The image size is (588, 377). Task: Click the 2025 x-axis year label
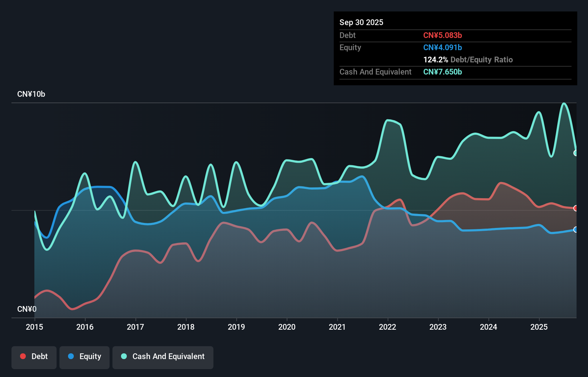pyautogui.click(x=539, y=327)
